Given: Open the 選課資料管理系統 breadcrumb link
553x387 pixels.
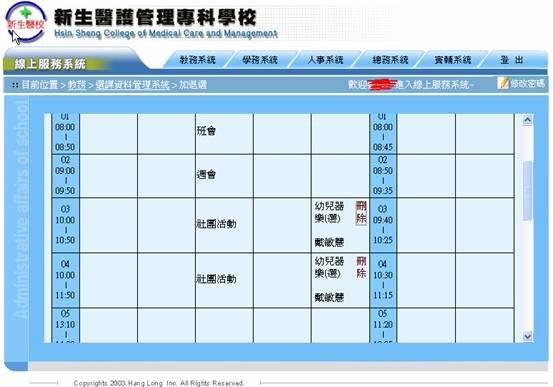Looking at the screenshot, I should 133,85.
